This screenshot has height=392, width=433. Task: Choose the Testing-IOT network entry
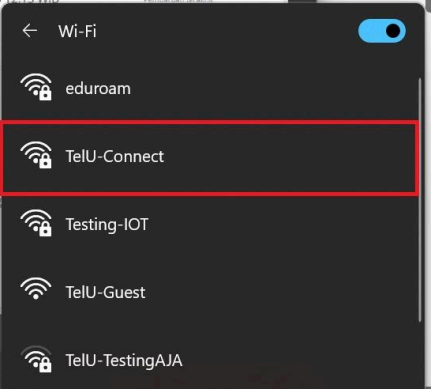pos(107,225)
